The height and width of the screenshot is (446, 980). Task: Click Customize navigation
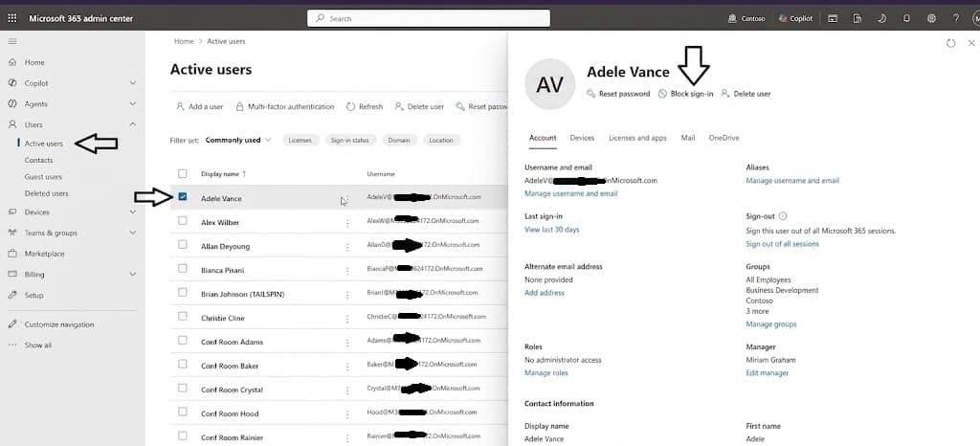(x=58, y=324)
